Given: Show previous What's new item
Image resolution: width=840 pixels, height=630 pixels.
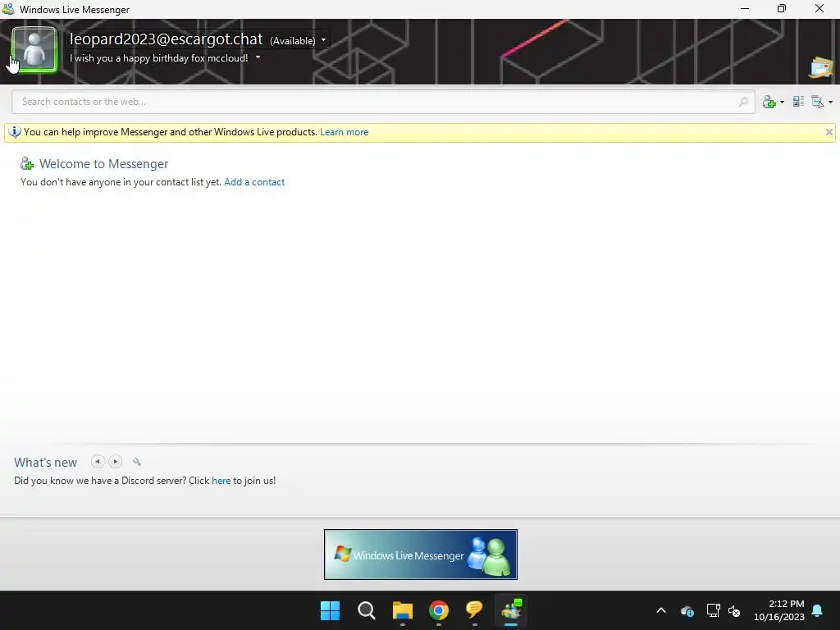Looking at the screenshot, I should tap(98, 461).
